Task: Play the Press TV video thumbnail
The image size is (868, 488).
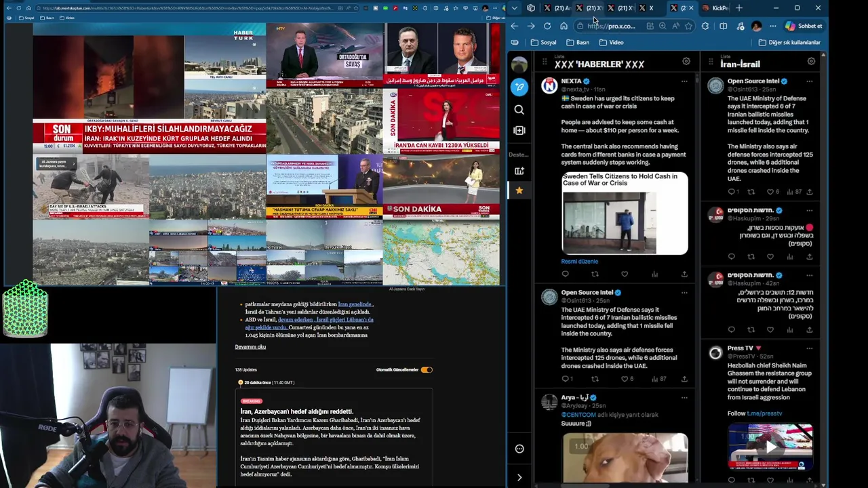Action: point(770,447)
